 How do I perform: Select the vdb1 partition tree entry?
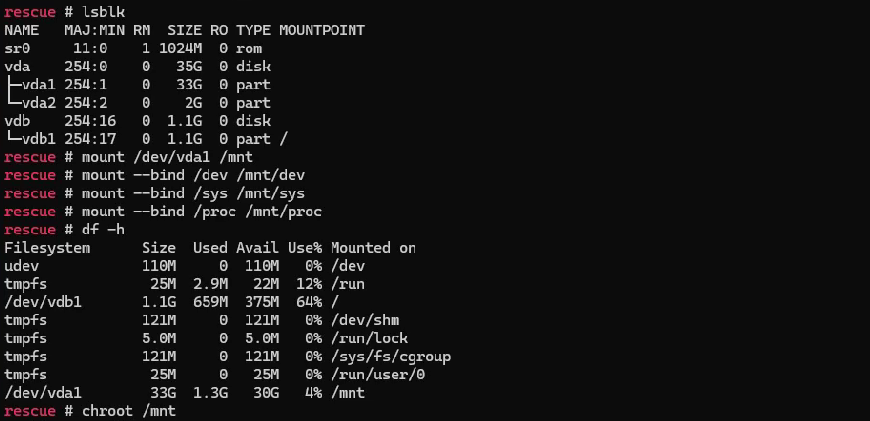pos(30,139)
